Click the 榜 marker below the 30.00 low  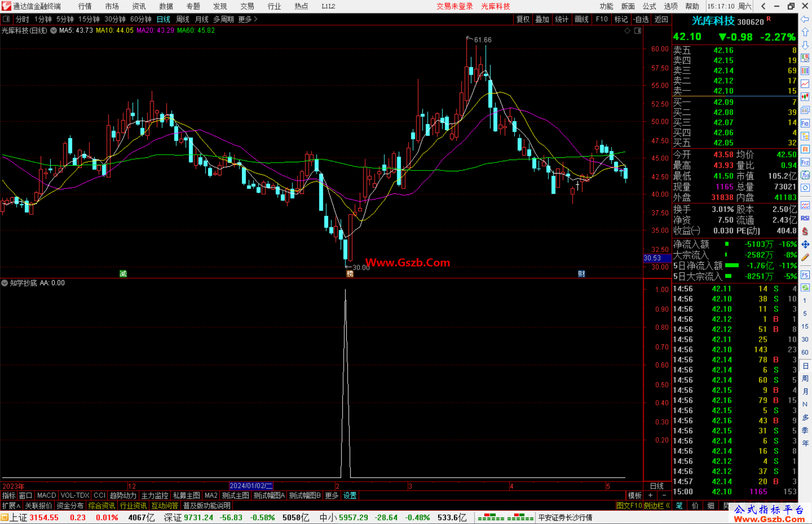point(350,273)
